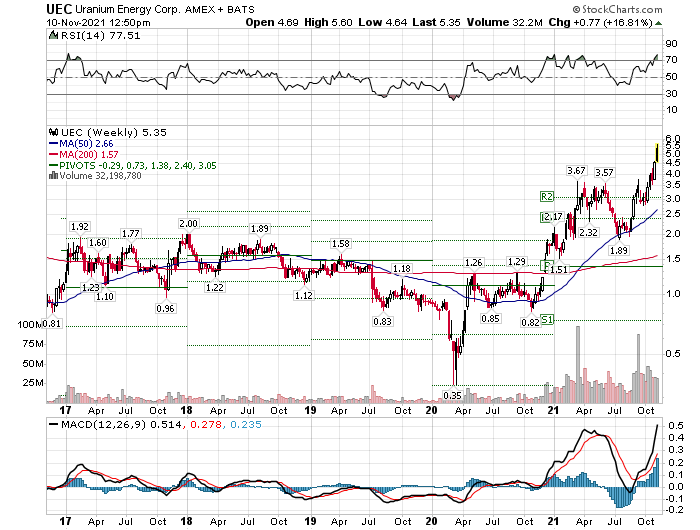Viewport: 700px width, 530px height.
Task: Click the 0.35 low price label
Action: [452, 395]
